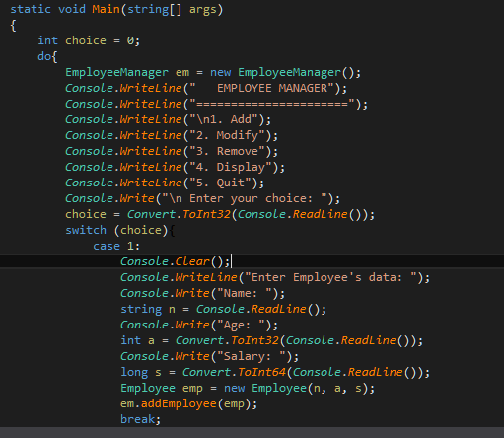Click the "switch (choice)" statement
Screen dimensions: 504x438
pos(120,230)
